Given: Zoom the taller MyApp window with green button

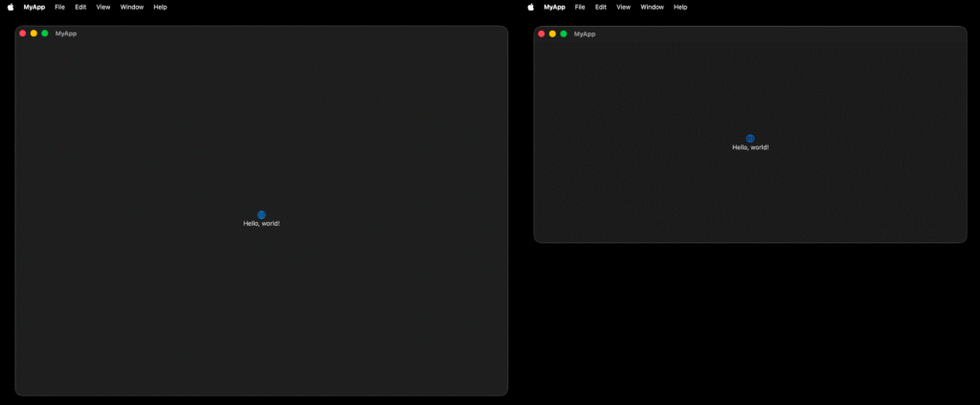Looking at the screenshot, I should click(45, 34).
